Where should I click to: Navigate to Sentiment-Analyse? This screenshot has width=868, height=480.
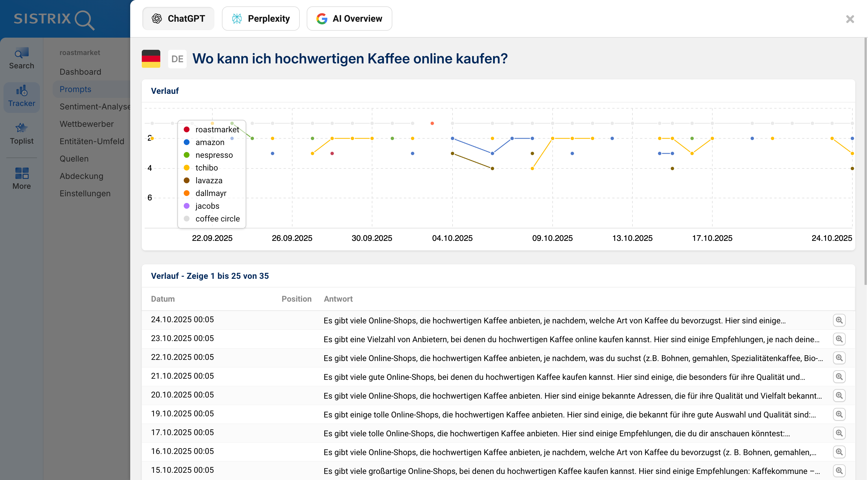tap(95, 106)
